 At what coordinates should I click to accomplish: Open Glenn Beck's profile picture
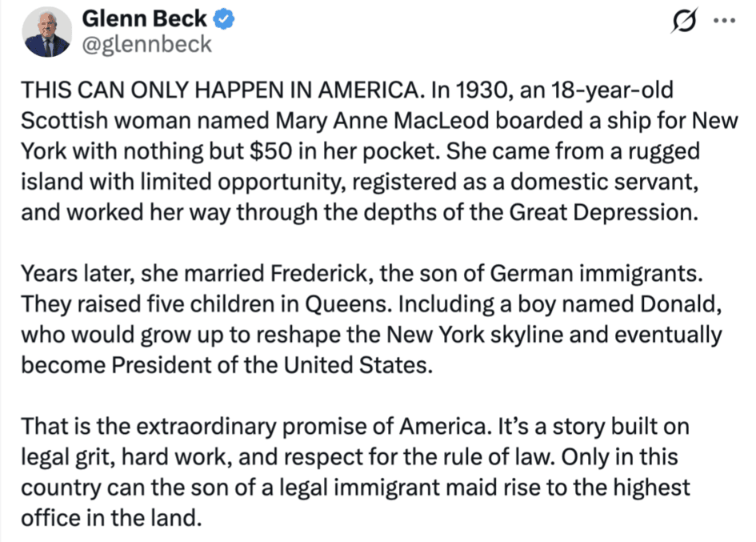click(47, 32)
